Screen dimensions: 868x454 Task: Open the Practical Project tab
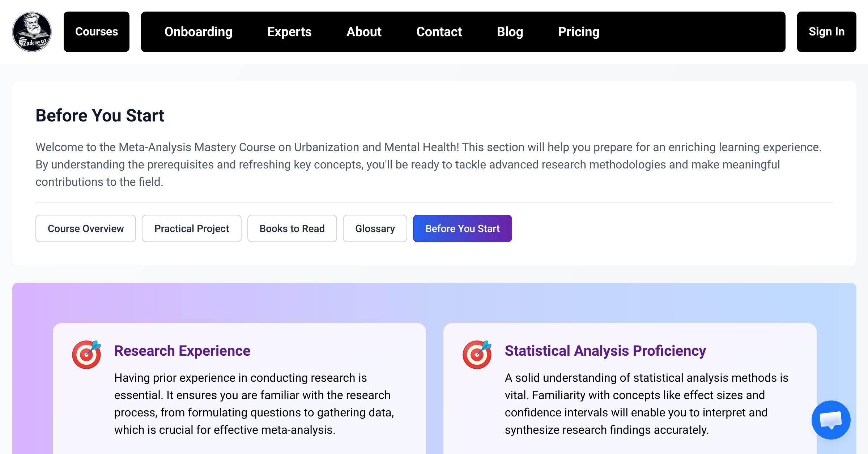(x=191, y=228)
